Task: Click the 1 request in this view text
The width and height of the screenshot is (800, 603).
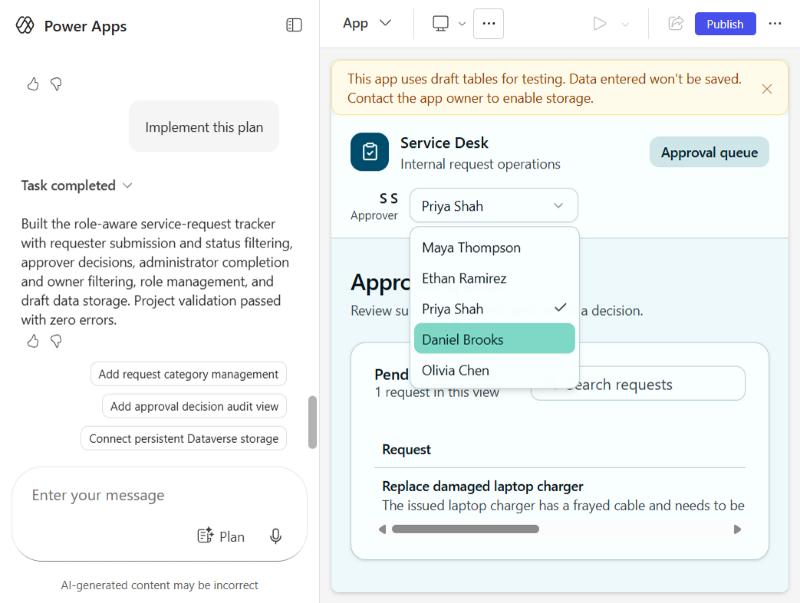Action: click(437, 392)
